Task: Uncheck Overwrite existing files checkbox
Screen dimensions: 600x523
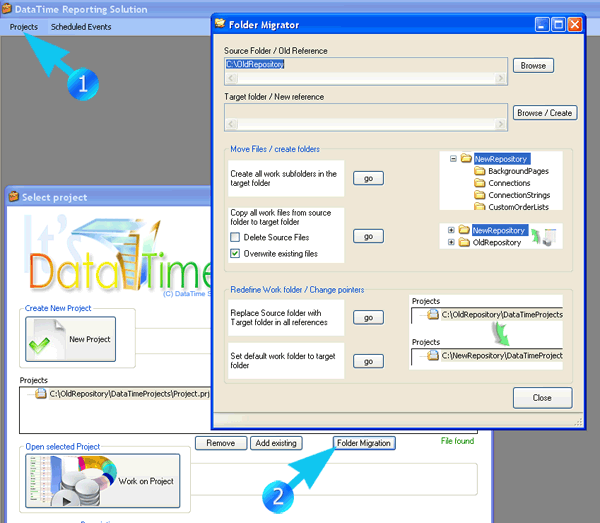Action: pos(235,253)
